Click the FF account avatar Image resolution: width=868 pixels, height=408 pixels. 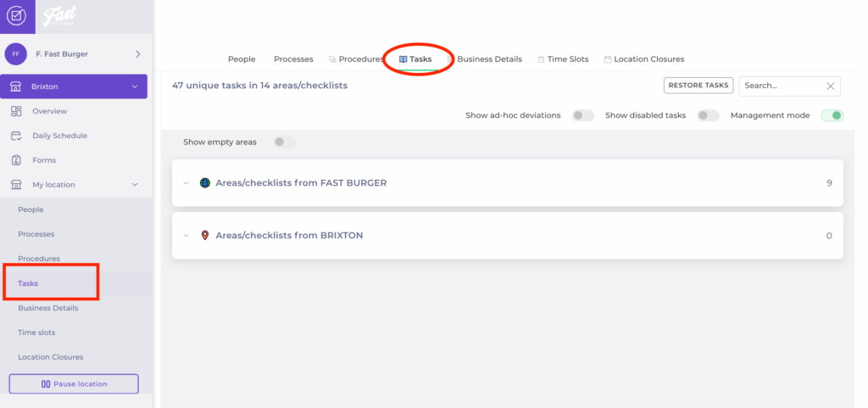(16, 54)
